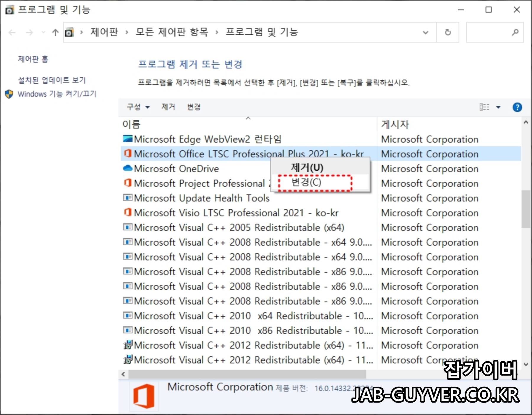This screenshot has height=415, width=532.
Task: Click the Visual C++ 2005 Redistributable icon
Action: (128, 227)
